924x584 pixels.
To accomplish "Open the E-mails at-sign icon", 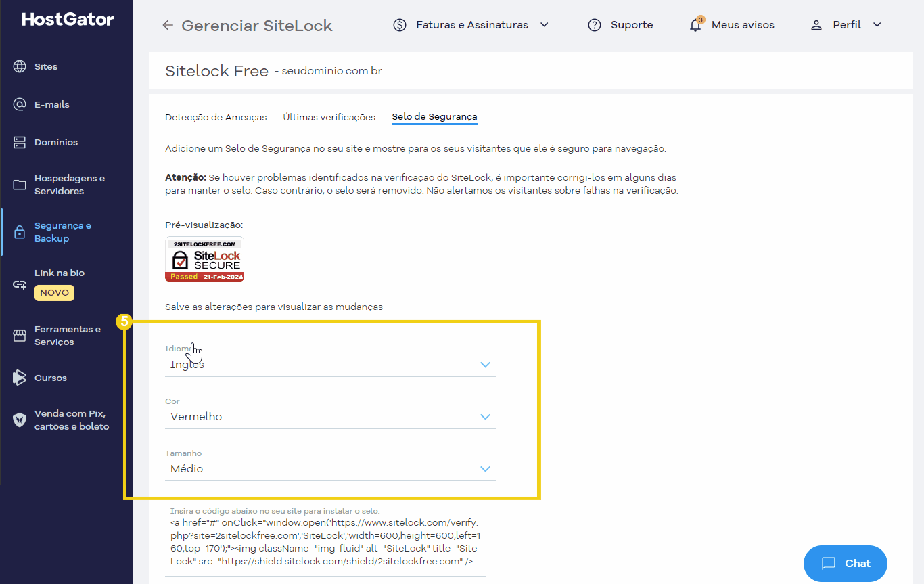I will [20, 104].
